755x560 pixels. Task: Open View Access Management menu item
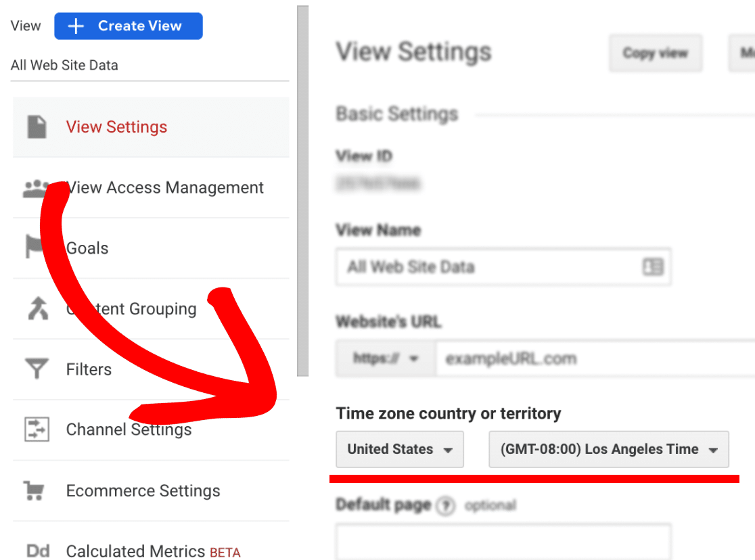coord(151,188)
